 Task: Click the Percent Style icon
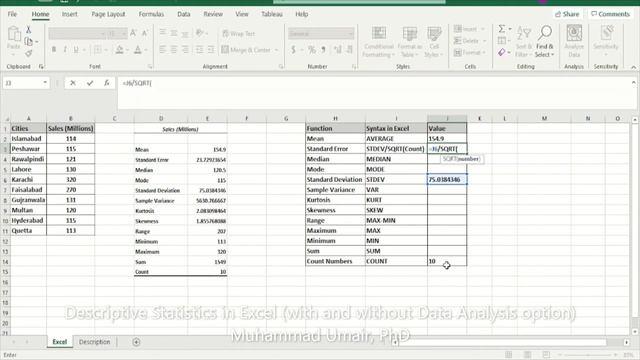tap(312, 50)
